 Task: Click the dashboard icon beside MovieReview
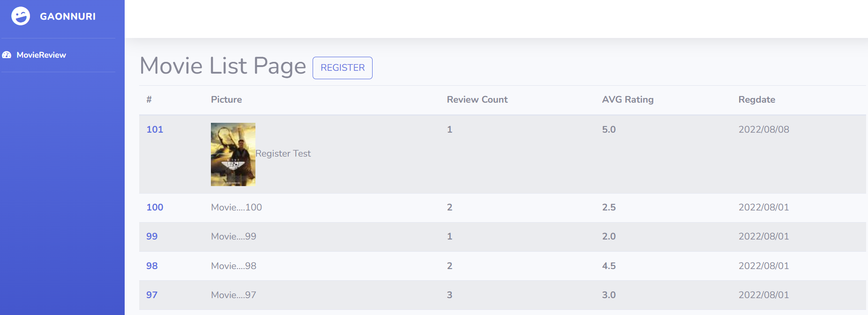(7, 55)
